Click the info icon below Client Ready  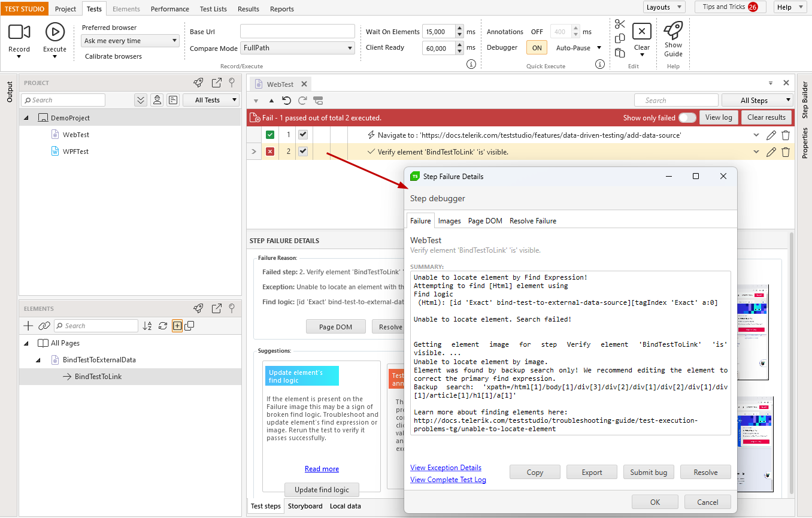pyautogui.click(x=471, y=64)
